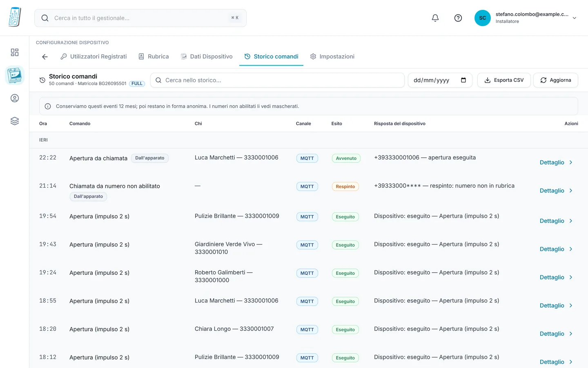Click the Esporta CSV button
This screenshot has height=368, width=588.
click(x=504, y=80)
